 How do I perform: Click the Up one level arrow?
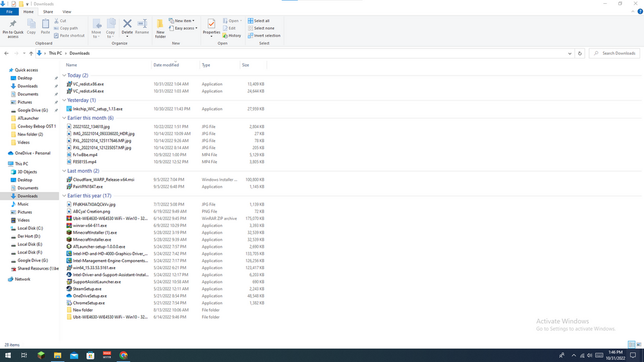[x=31, y=53]
